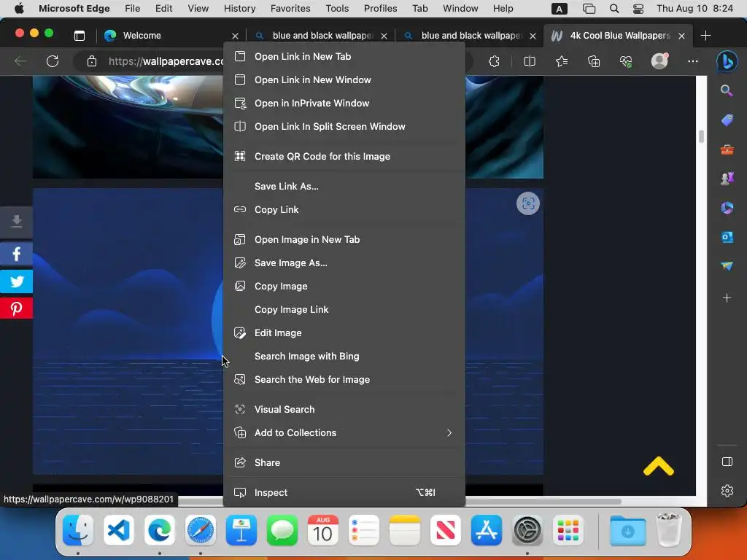Image resolution: width=747 pixels, height=560 pixels.
Task: Switch to the Welcome tab
Action: [171, 36]
